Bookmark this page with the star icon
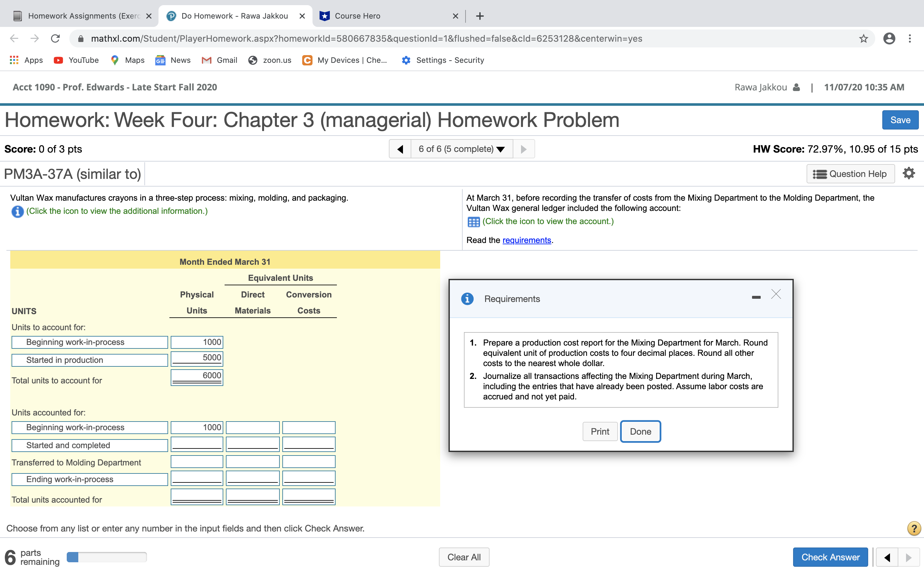Viewport: 924px width, 577px height. 864,38
